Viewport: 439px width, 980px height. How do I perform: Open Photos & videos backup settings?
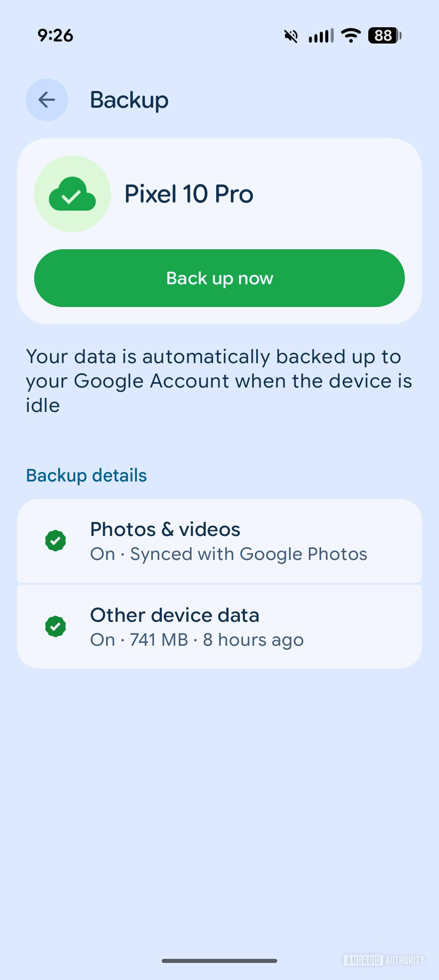[x=219, y=541]
